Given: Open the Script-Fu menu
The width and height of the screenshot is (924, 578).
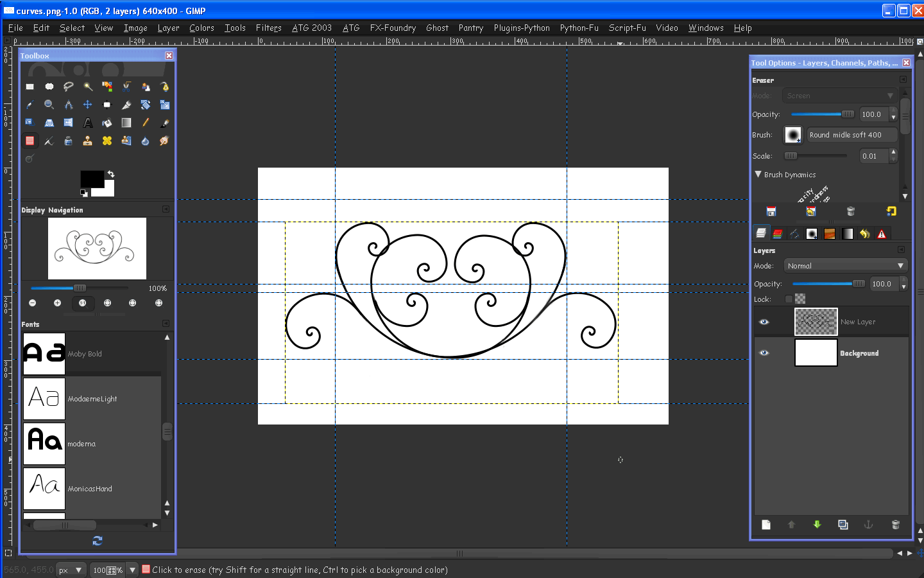Looking at the screenshot, I should click(x=627, y=28).
